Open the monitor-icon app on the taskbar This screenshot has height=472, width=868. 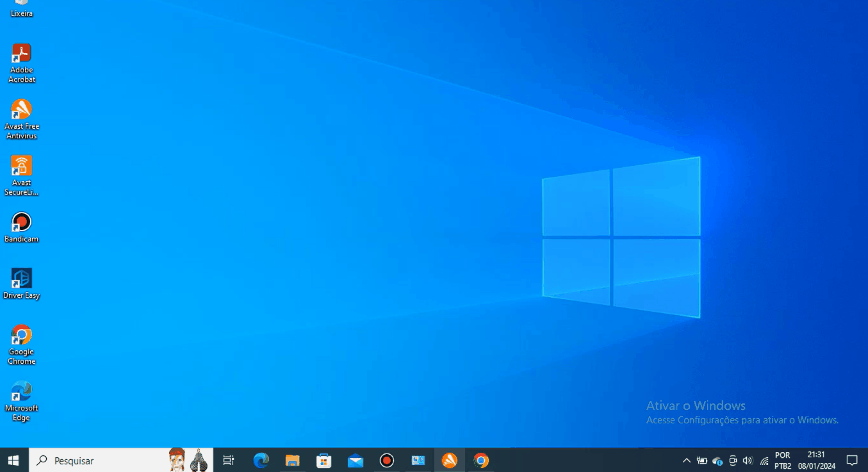418,460
